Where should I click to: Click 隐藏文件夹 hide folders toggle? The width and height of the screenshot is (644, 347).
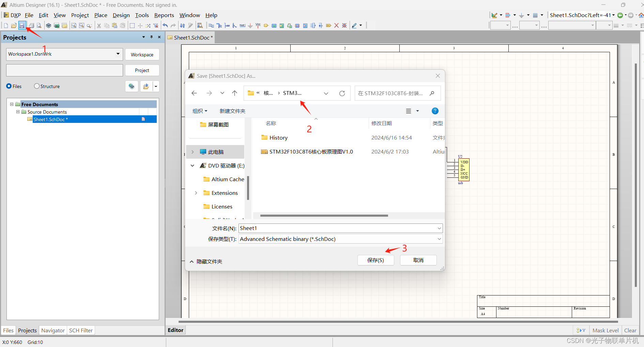click(x=206, y=261)
